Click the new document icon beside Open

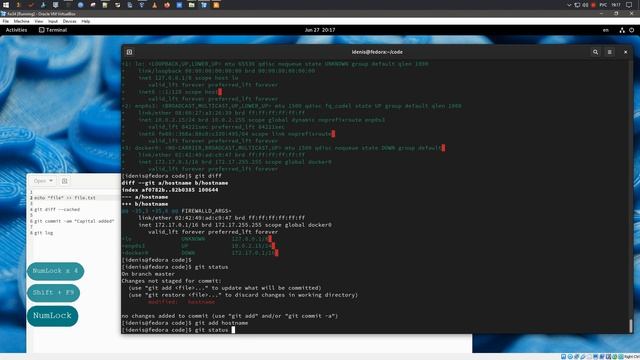[64, 181]
